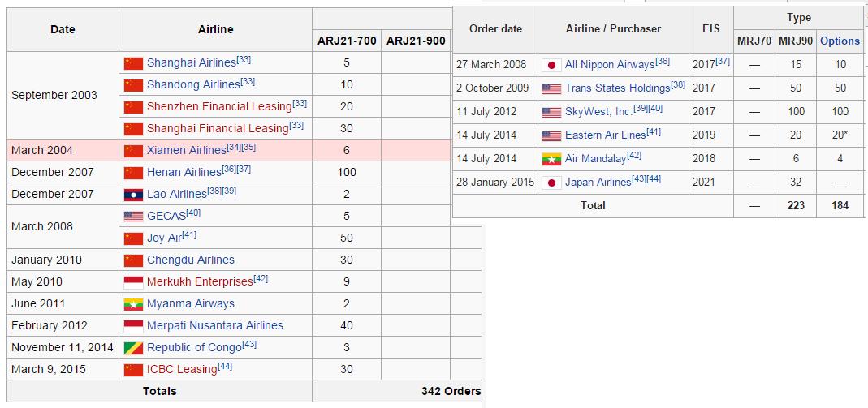Viewport: 868px width, 408px height.
Task: Open the Merpati Nusantara Airlines link
Action: click(x=215, y=325)
